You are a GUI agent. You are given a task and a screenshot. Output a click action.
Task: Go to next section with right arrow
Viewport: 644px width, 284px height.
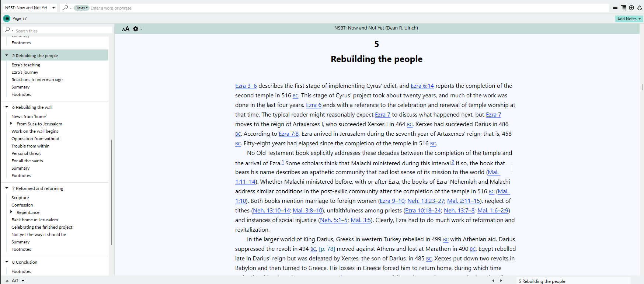point(501,281)
